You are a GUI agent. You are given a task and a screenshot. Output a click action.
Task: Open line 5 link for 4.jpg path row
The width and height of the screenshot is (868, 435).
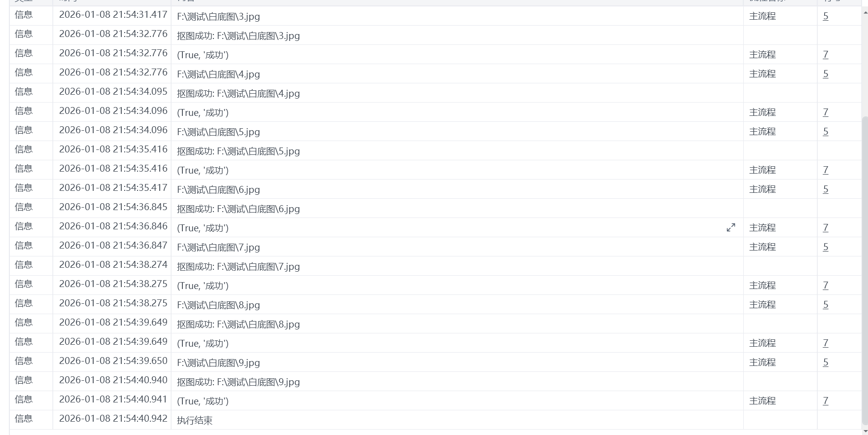[x=826, y=74]
